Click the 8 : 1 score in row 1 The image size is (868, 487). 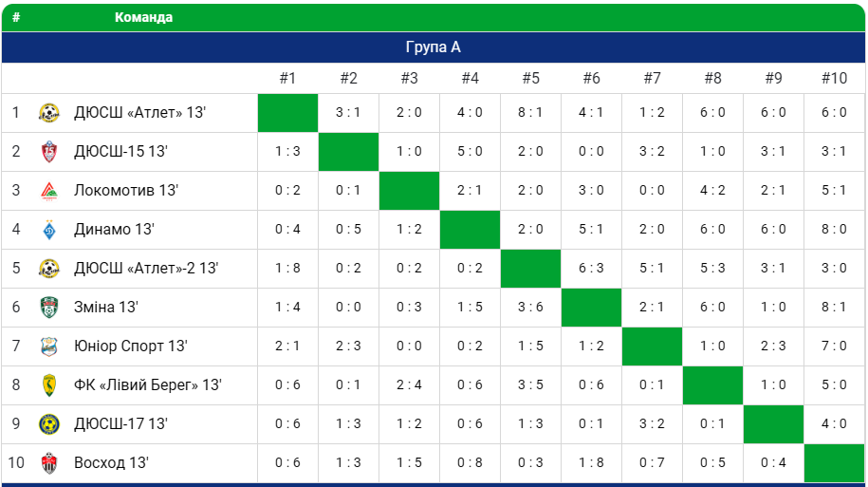(530, 113)
